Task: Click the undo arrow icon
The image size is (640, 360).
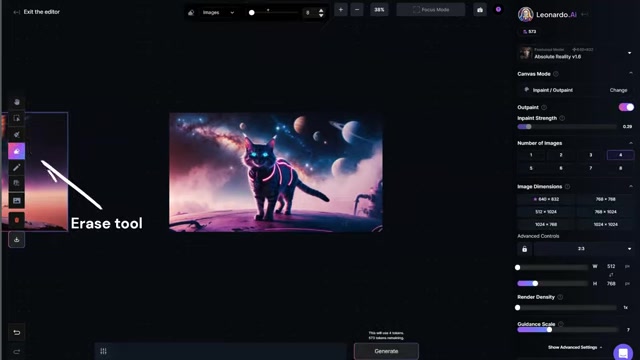Action: coord(17,333)
